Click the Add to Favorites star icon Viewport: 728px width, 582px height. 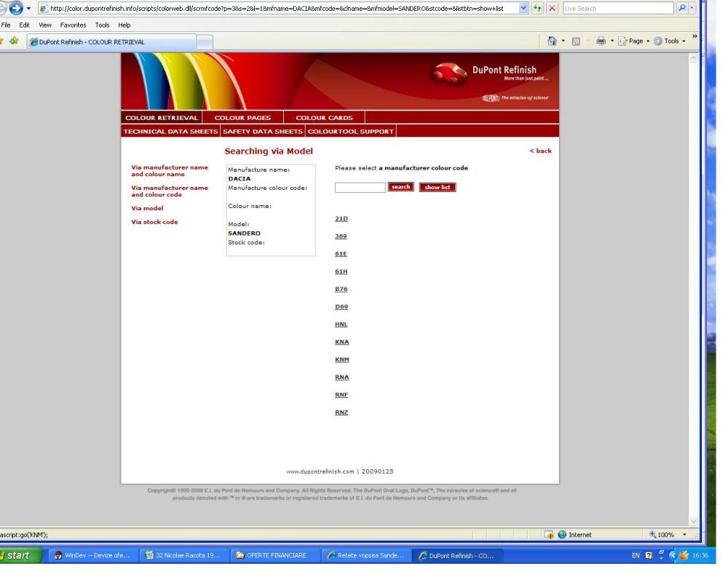point(13,41)
